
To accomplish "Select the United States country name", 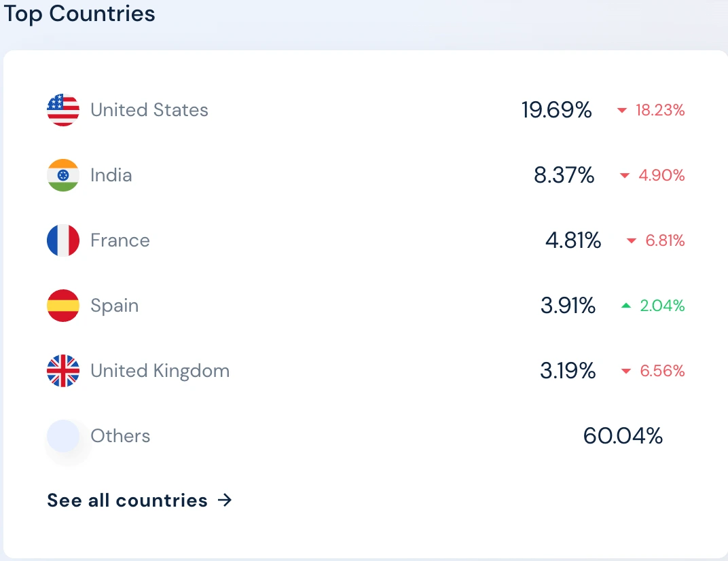I will click(x=149, y=110).
